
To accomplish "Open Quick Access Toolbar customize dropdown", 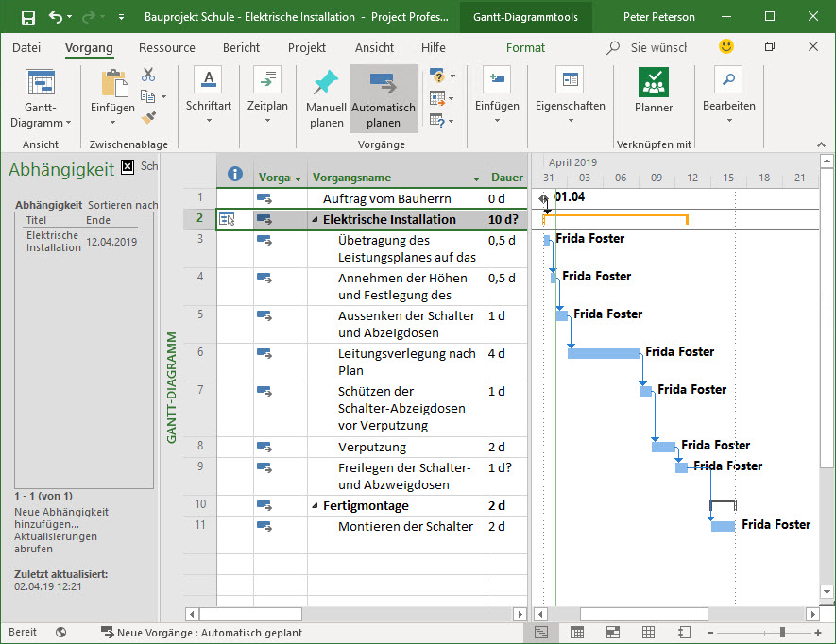I will click(121, 17).
